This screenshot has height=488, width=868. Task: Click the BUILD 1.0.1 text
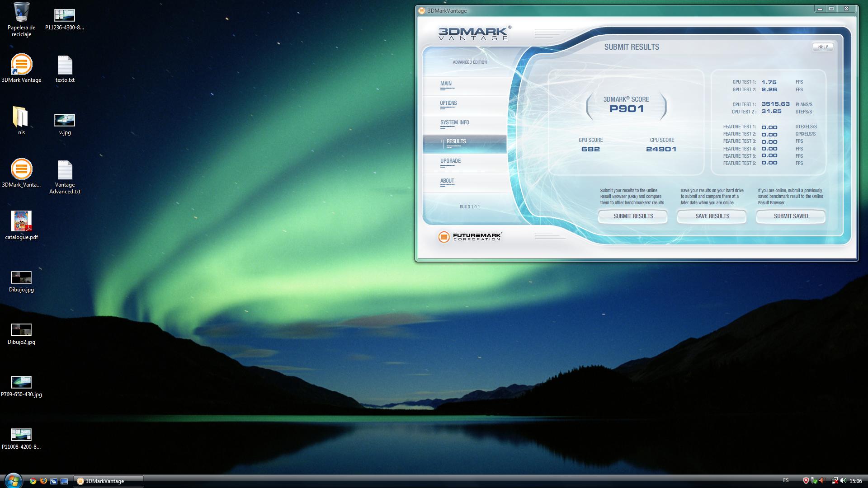470,207
